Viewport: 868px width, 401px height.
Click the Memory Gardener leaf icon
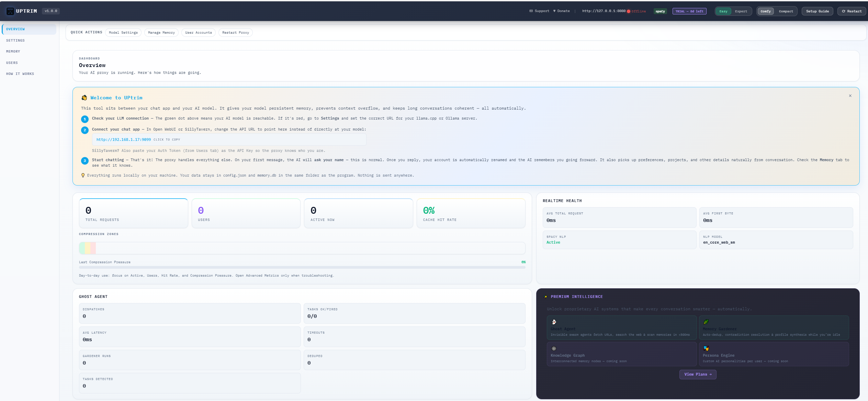pyautogui.click(x=706, y=322)
